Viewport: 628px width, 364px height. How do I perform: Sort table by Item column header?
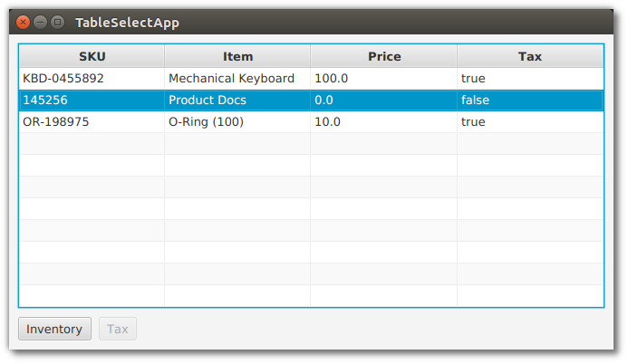(237, 56)
